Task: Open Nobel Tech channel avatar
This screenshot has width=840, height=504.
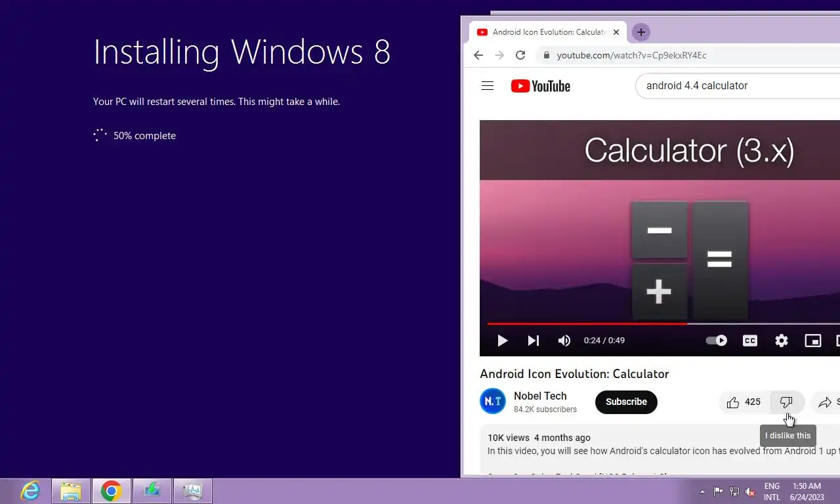Action: 493,402
